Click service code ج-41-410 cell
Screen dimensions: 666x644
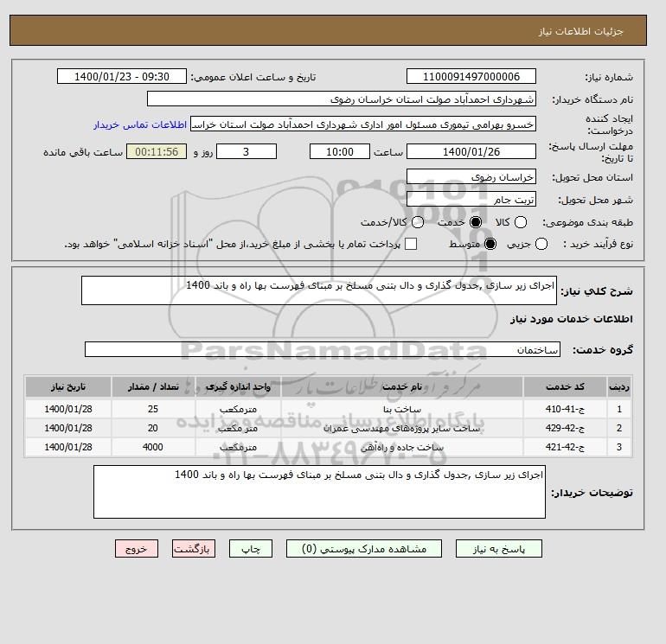point(565,409)
